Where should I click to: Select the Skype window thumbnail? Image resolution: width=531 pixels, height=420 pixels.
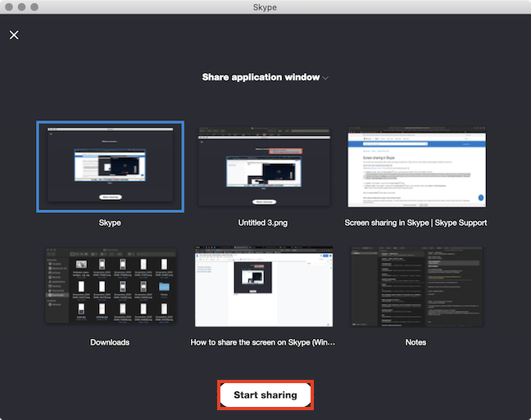click(x=111, y=166)
